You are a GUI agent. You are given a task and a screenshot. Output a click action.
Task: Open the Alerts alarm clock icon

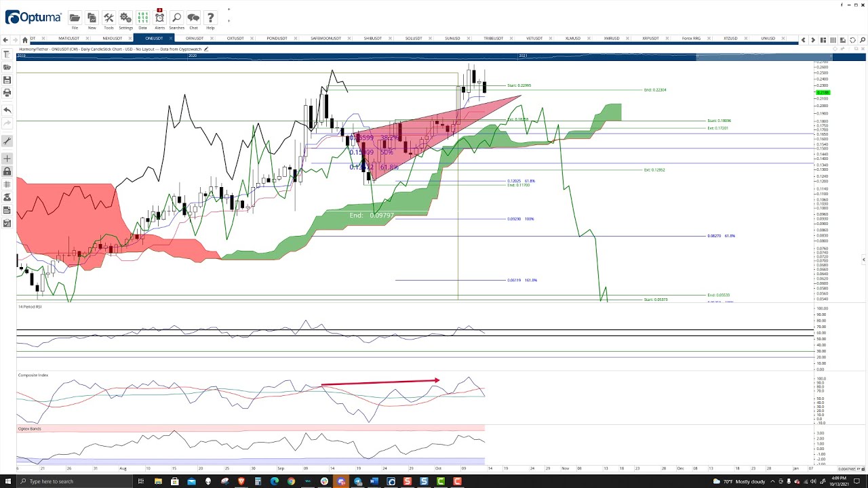coord(159,18)
